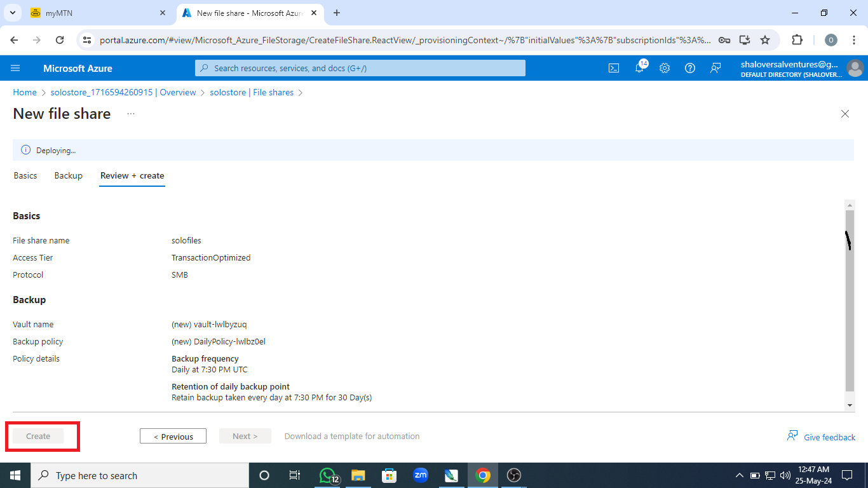Open the Azure portal hamburger menu
This screenshot has height=488, width=868.
[x=16, y=68]
